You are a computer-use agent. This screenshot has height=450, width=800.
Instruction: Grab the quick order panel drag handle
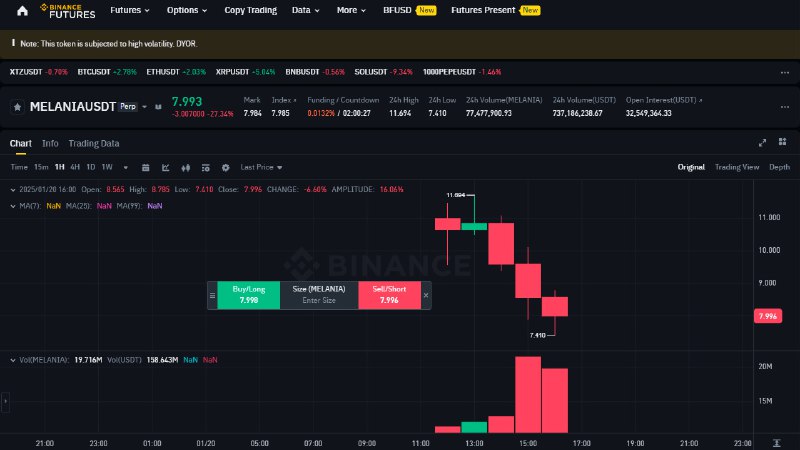click(212, 295)
